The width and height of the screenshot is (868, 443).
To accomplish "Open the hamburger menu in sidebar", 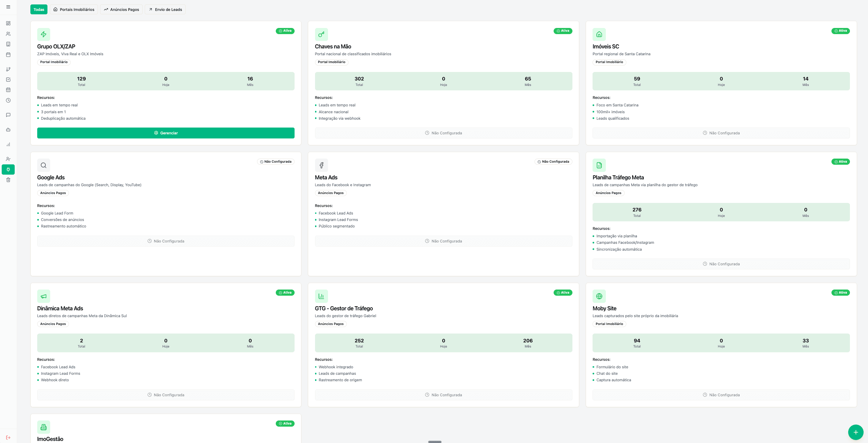I will pos(8,7).
